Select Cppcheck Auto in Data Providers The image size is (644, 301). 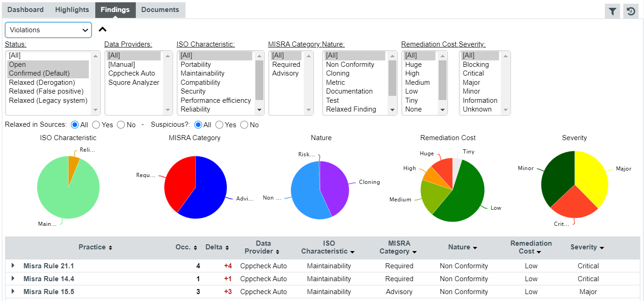132,73
